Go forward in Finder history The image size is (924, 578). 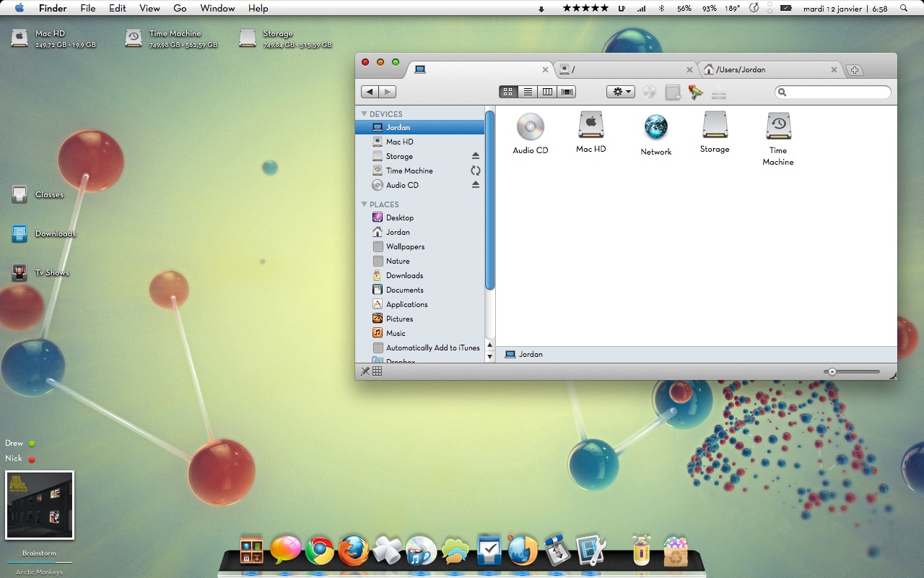click(x=388, y=92)
